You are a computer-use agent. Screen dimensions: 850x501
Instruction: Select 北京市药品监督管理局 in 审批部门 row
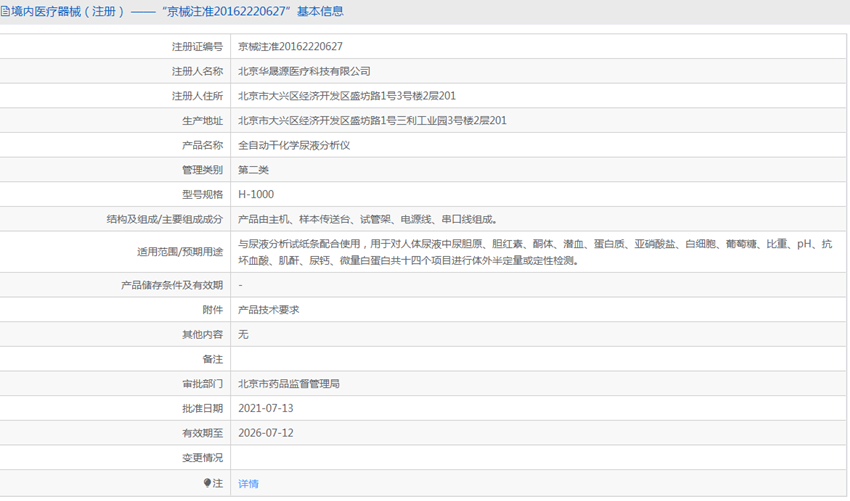point(289,384)
